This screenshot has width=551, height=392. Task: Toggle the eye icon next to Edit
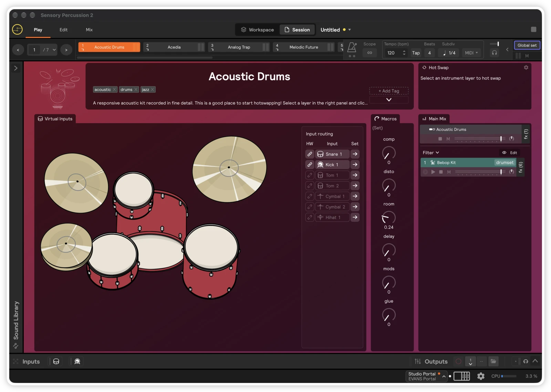504,153
